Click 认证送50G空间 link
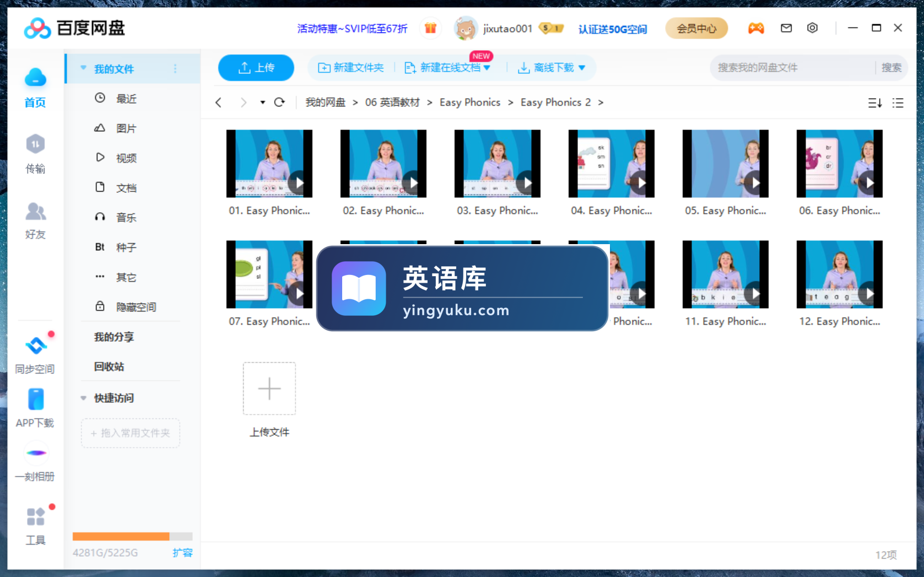This screenshot has width=924, height=577. (x=612, y=29)
